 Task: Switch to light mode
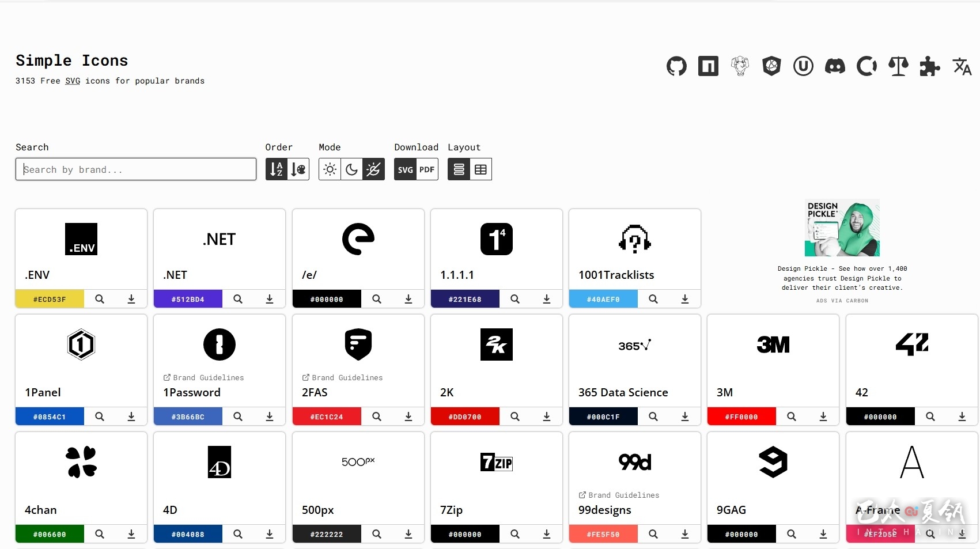[x=330, y=169]
